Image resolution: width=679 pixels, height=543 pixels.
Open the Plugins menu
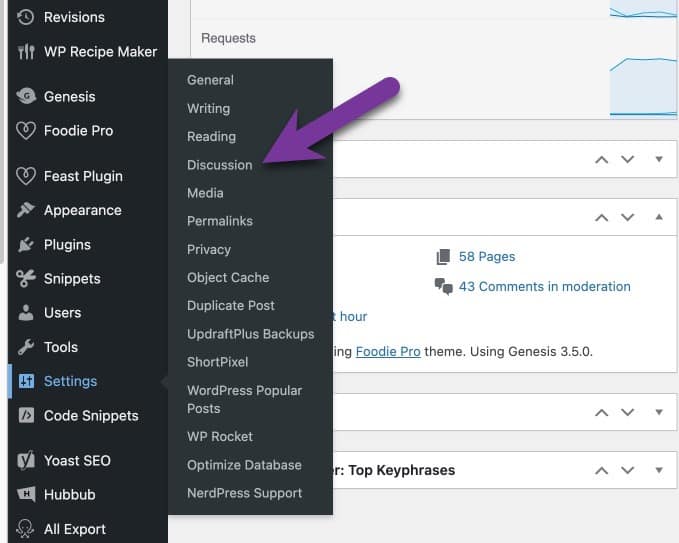tap(68, 245)
